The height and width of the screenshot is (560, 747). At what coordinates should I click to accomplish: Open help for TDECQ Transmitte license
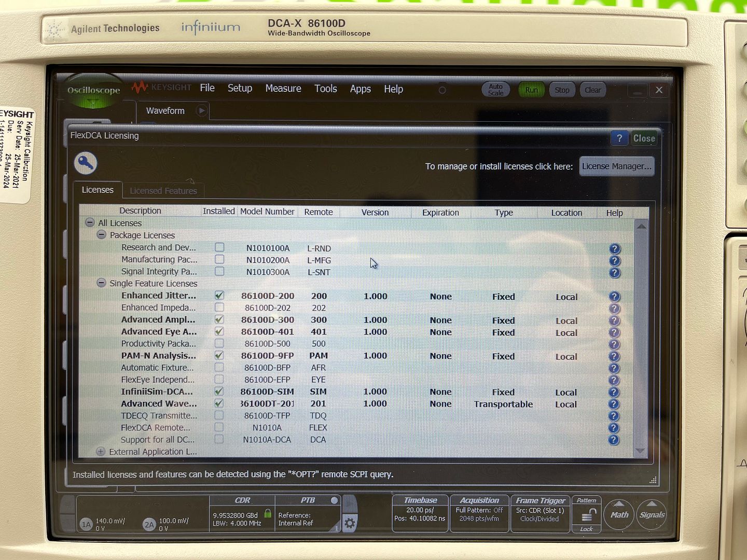point(614,416)
